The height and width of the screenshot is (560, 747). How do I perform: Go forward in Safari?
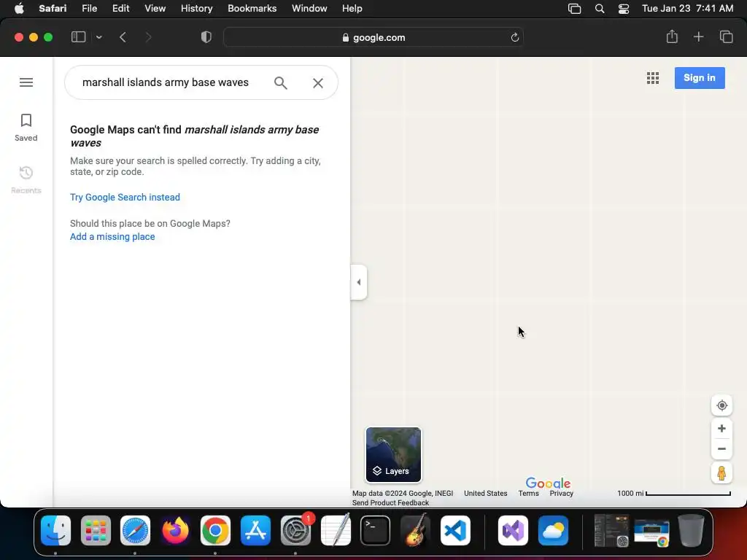148,37
